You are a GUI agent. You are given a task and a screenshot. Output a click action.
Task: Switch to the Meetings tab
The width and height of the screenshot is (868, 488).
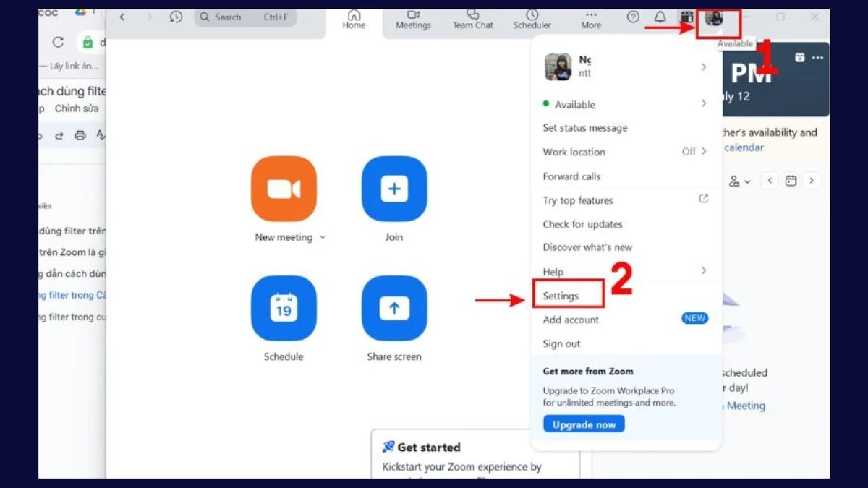[413, 20]
